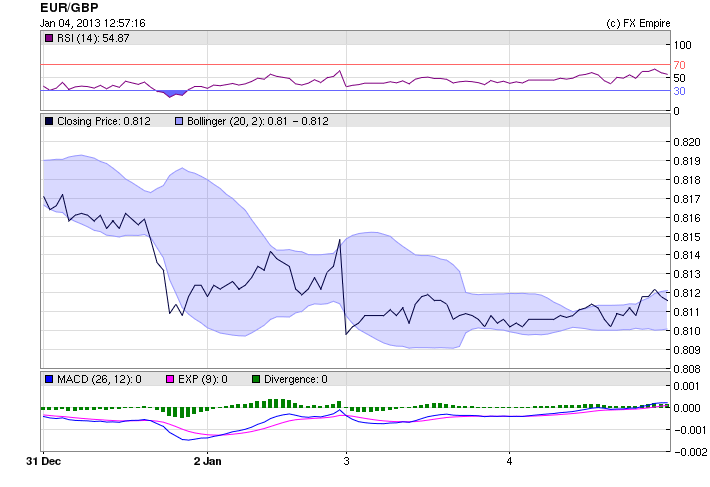Click the price axis value 0.816
The height and width of the screenshot is (487, 710).
687,218
